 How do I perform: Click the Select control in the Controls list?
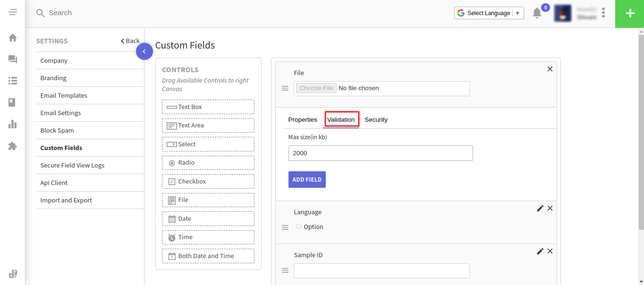tap(208, 144)
